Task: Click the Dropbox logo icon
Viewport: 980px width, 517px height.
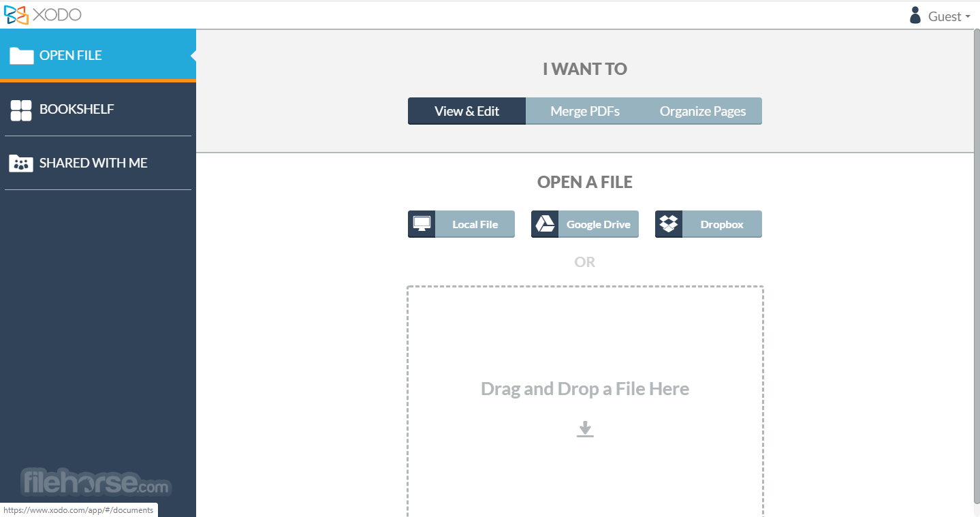Action: tap(669, 224)
